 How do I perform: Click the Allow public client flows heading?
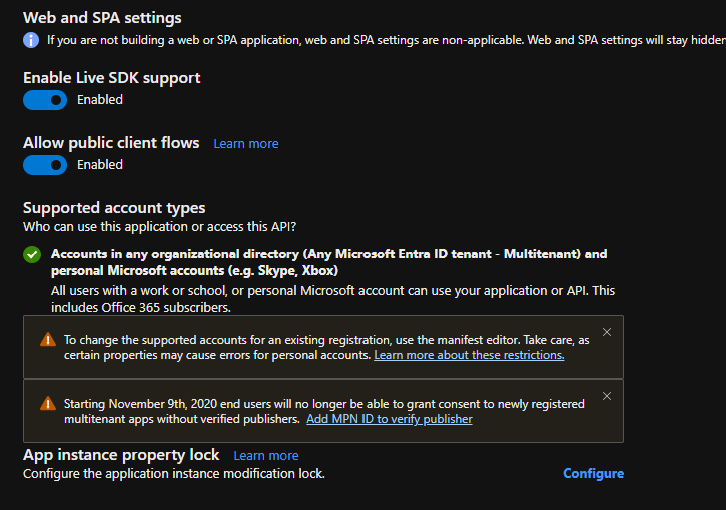point(111,143)
